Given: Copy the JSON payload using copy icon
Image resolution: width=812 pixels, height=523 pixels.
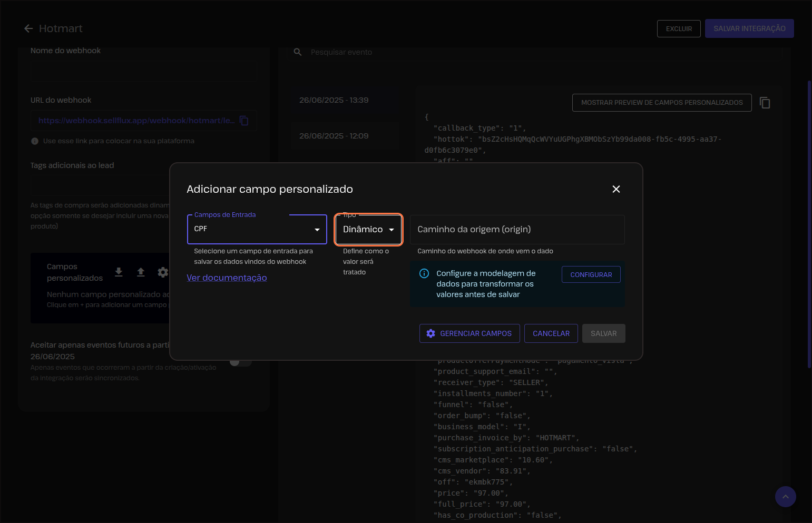Looking at the screenshot, I should (x=765, y=103).
